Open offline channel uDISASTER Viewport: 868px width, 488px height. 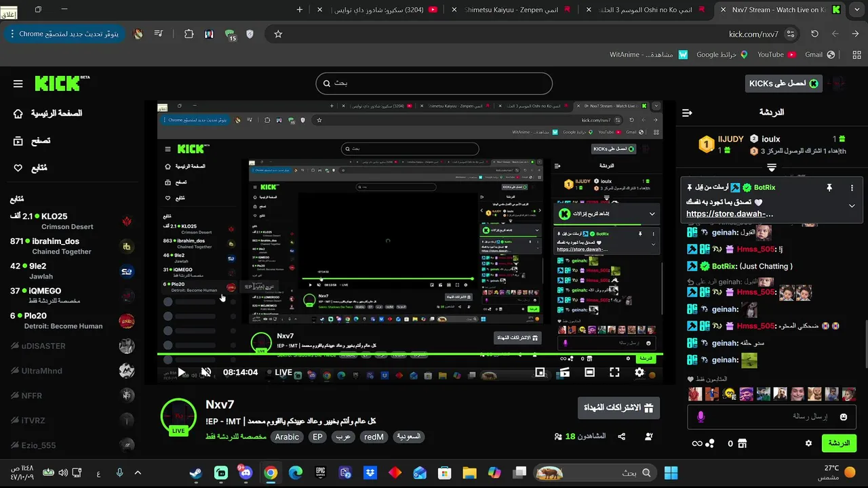(x=72, y=346)
